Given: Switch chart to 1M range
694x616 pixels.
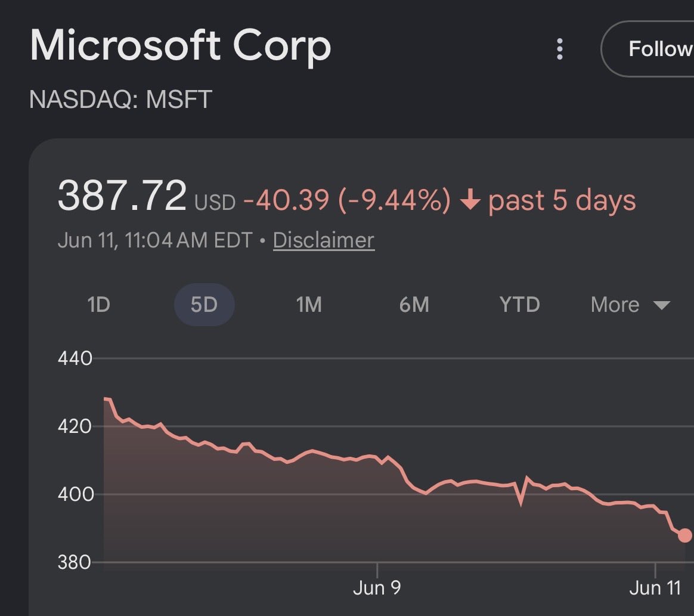Looking at the screenshot, I should tap(309, 305).
